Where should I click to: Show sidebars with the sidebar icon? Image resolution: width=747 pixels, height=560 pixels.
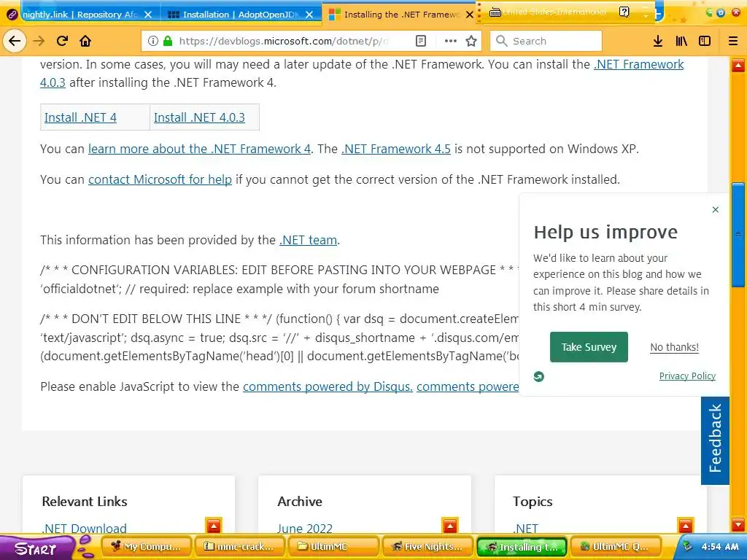click(x=705, y=41)
